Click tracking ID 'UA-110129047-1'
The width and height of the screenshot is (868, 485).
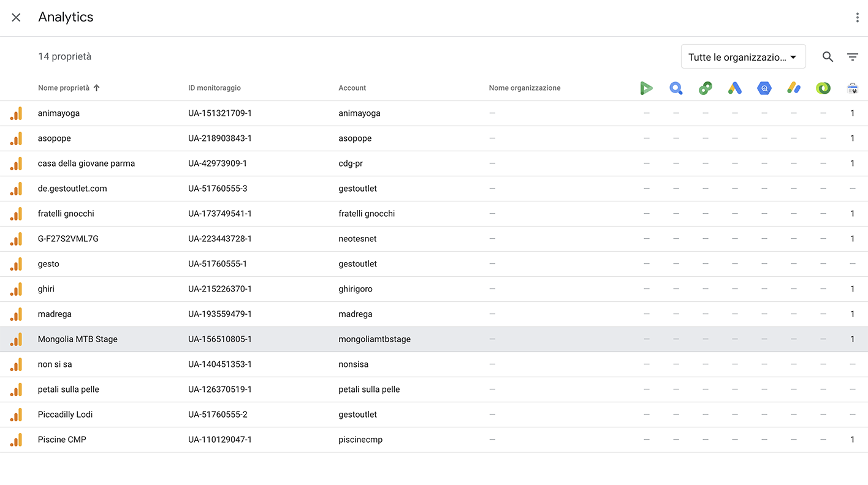pos(220,440)
